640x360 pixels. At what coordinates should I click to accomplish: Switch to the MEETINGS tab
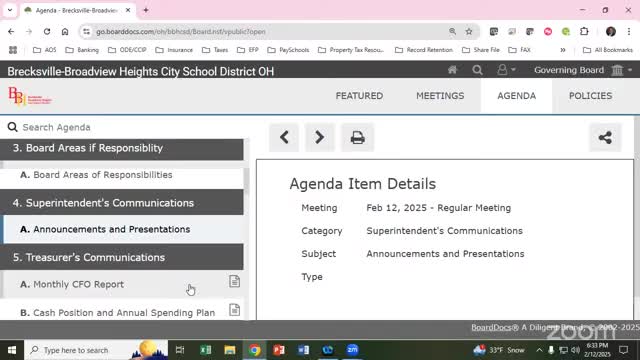[440, 96]
